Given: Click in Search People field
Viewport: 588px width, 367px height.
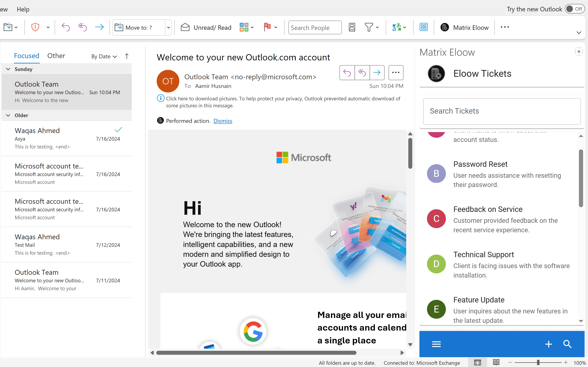Looking at the screenshot, I should [x=315, y=27].
